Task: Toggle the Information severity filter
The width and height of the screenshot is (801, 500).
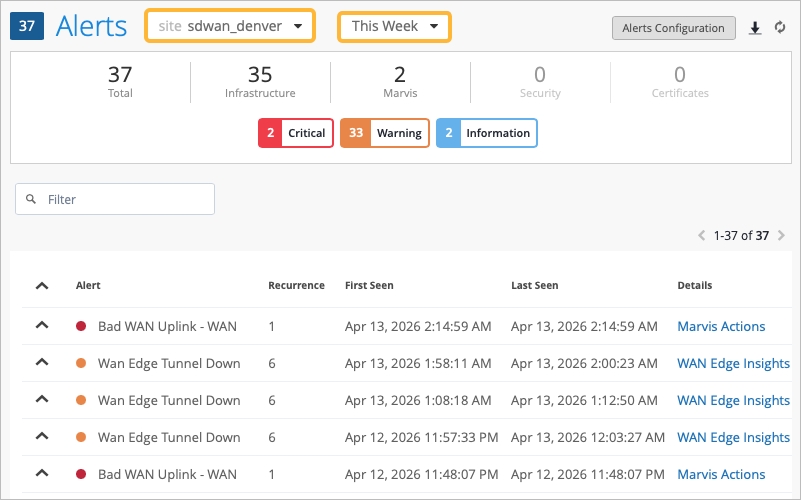Action: tap(486, 133)
